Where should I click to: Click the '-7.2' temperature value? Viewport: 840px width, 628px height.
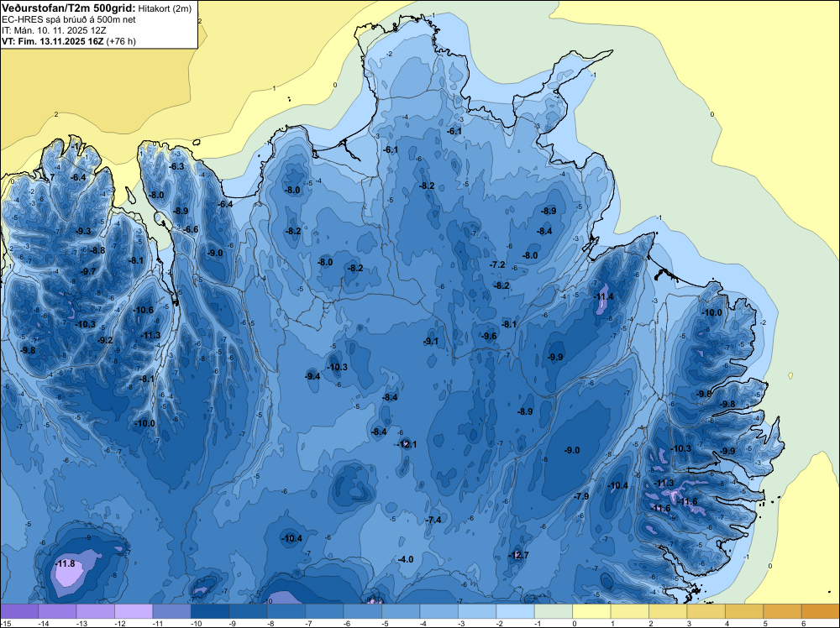[497, 264]
